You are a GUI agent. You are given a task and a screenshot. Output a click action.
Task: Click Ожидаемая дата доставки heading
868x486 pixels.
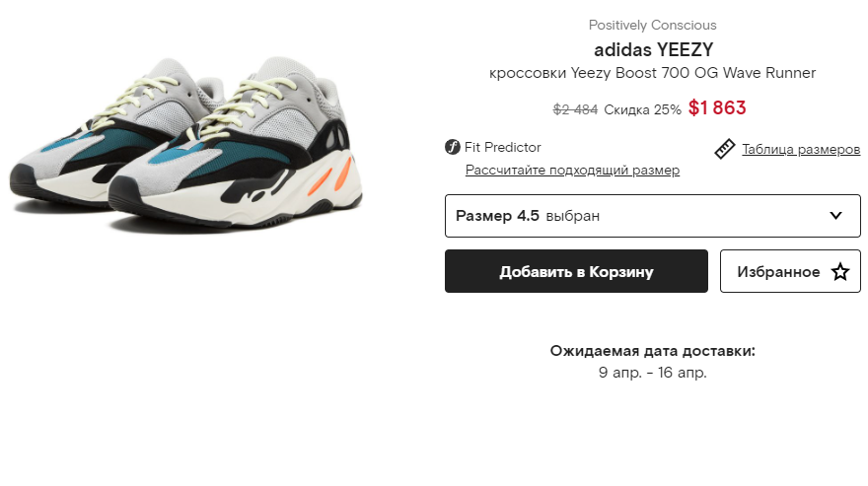[x=653, y=351]
